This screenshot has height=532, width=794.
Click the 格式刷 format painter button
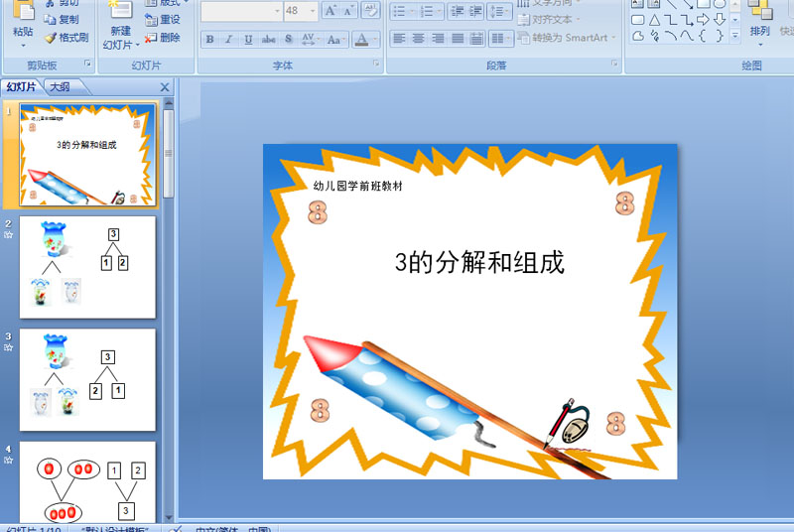[66, 38]
